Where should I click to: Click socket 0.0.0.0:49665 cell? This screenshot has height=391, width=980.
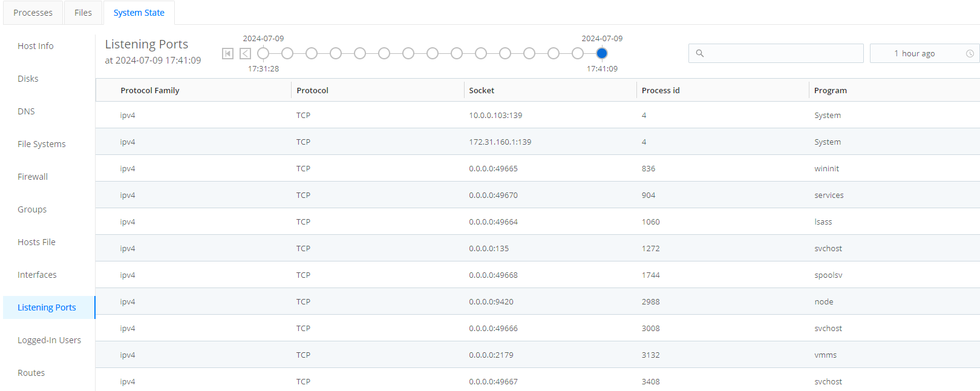click(493, 168)
